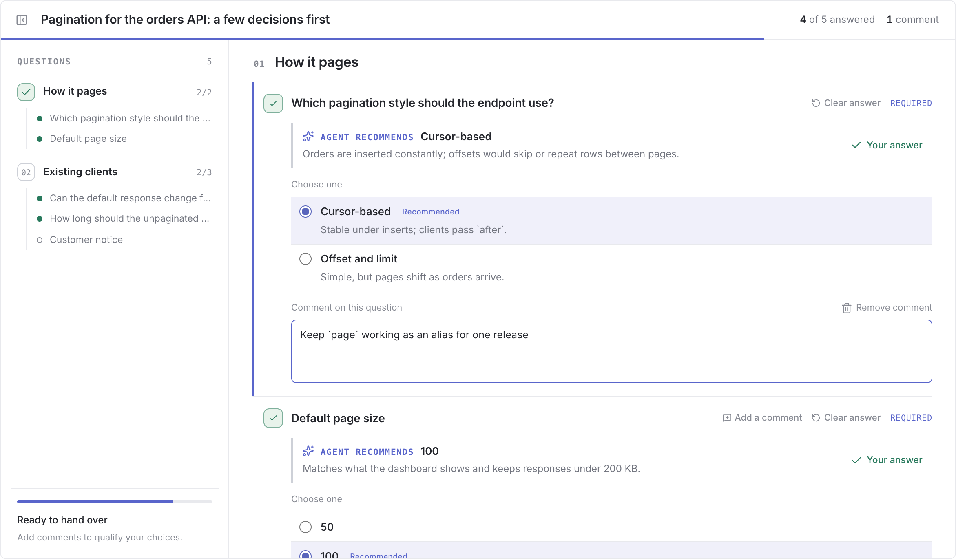
Task: Click the Recommended tag next to Cursor-based
Action: [431, 212]
